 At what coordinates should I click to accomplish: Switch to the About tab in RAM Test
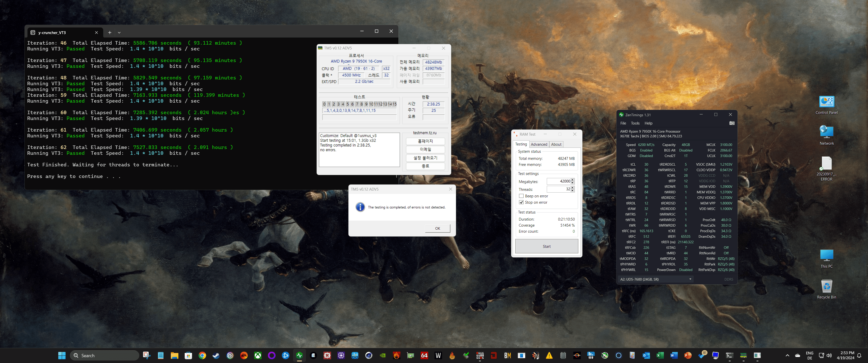pos(556,144)
